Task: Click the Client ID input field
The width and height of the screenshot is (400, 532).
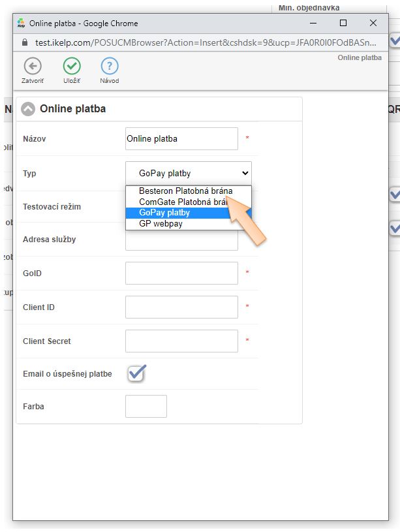Action: (x=181, y=307)
